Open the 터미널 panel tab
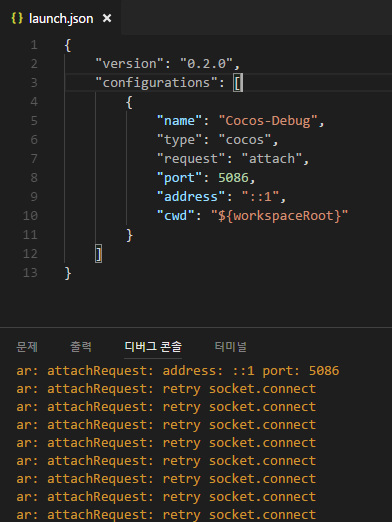392x522 pixels. (231, 347)
